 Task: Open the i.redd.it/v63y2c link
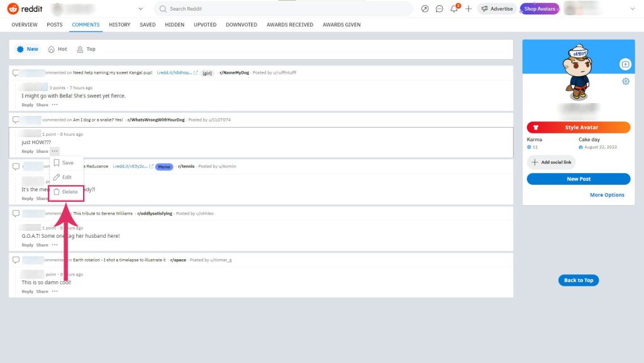pos(133,166)
